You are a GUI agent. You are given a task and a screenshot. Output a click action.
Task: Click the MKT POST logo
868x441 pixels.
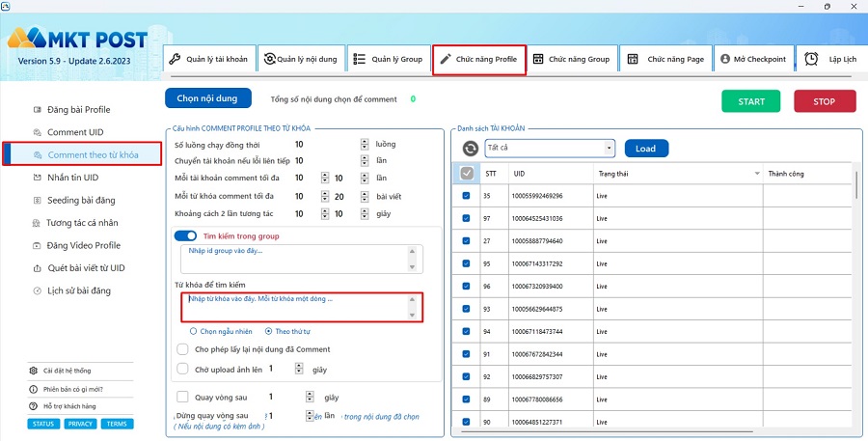coord(77,39)
